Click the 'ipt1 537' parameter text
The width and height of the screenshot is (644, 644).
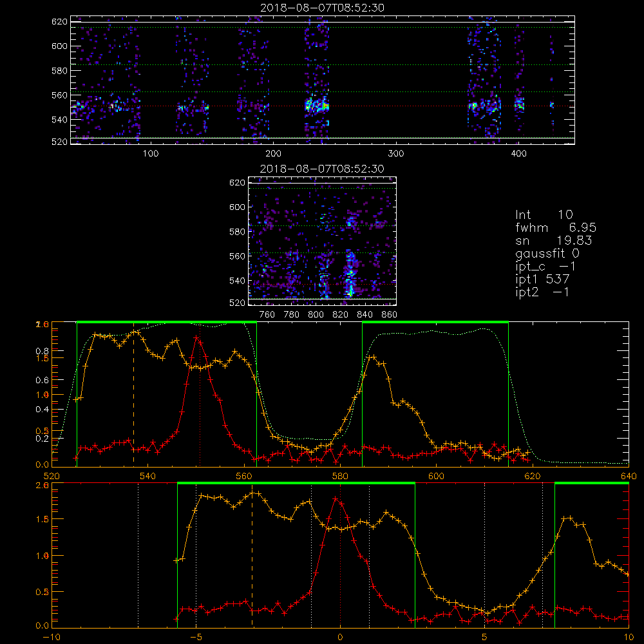[x=542, y=279]
